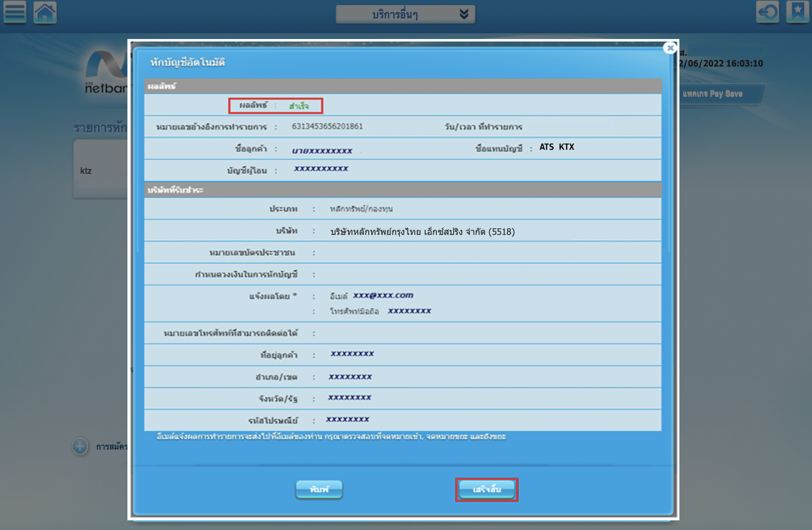Screen dimensions: 812x530
Task: Select the ktz list item
Action: pos(86,171)
